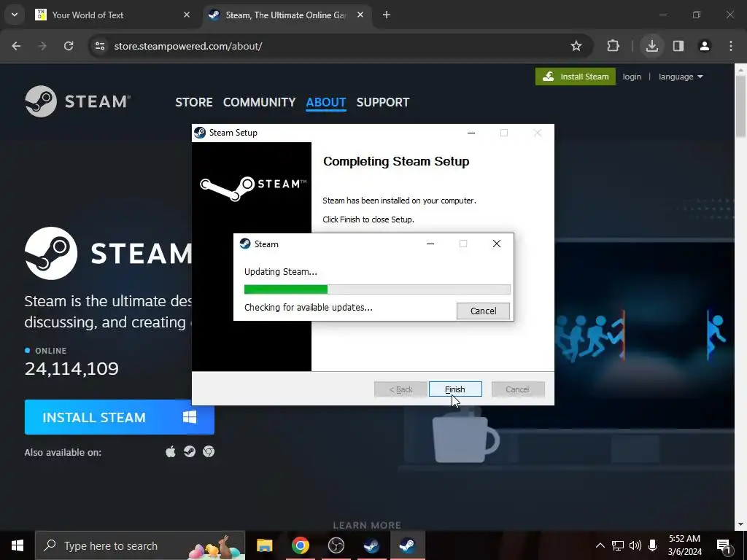Open the STORE menu

coord(194,102)
